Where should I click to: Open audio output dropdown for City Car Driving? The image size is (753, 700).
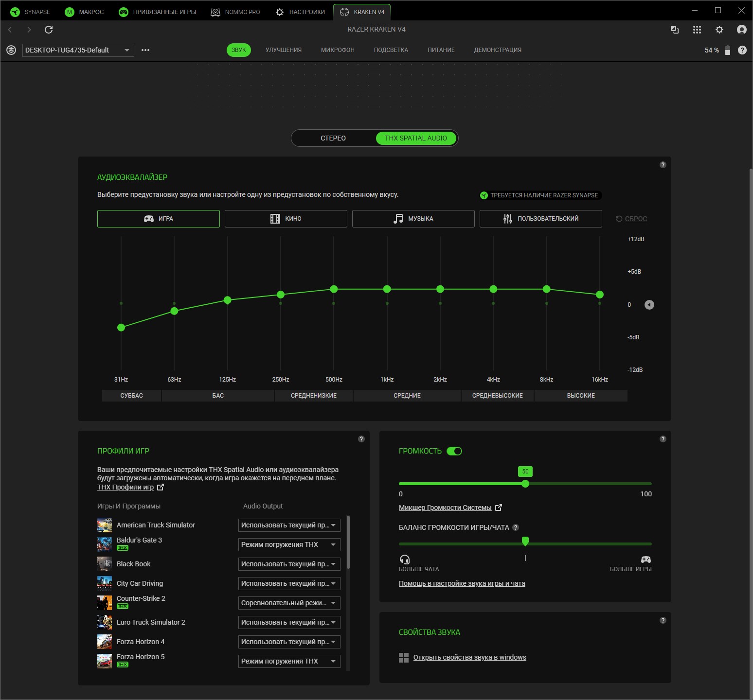[x=289, y=583]
